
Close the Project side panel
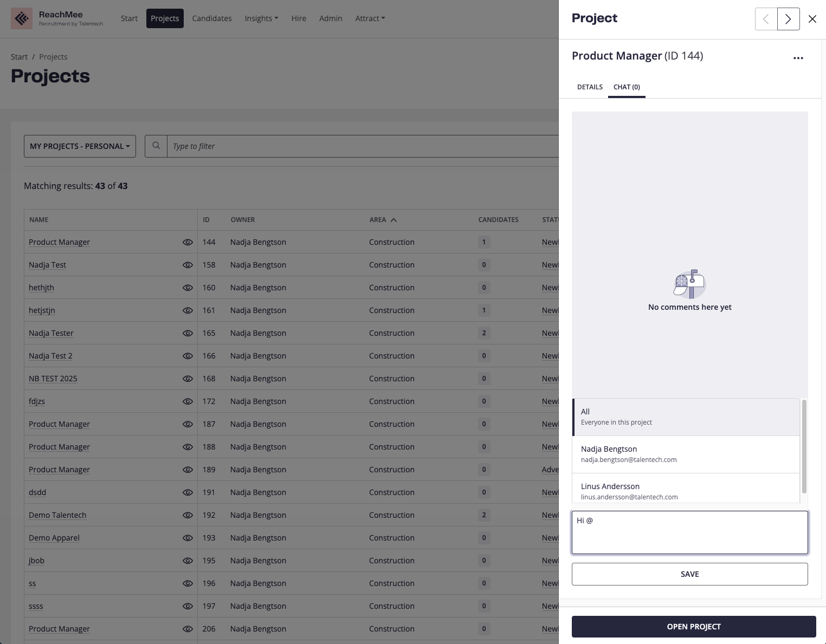pyautogui.click(x=812, y=19)
